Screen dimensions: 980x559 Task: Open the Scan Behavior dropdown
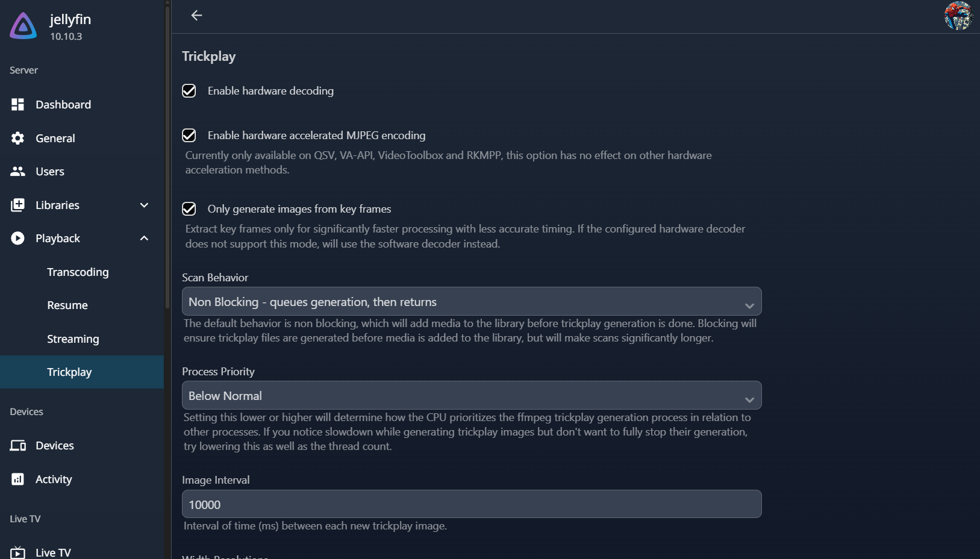[x=471, y=302]
